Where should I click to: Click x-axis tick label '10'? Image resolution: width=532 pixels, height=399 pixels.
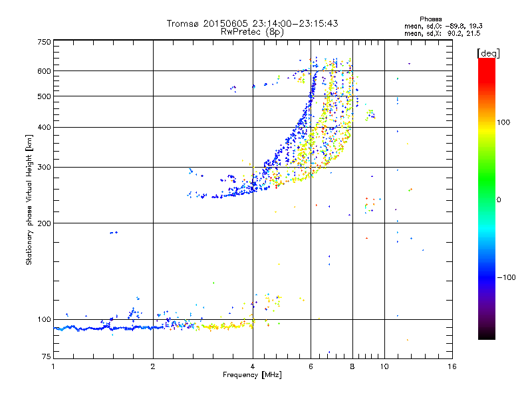point(384,366)
